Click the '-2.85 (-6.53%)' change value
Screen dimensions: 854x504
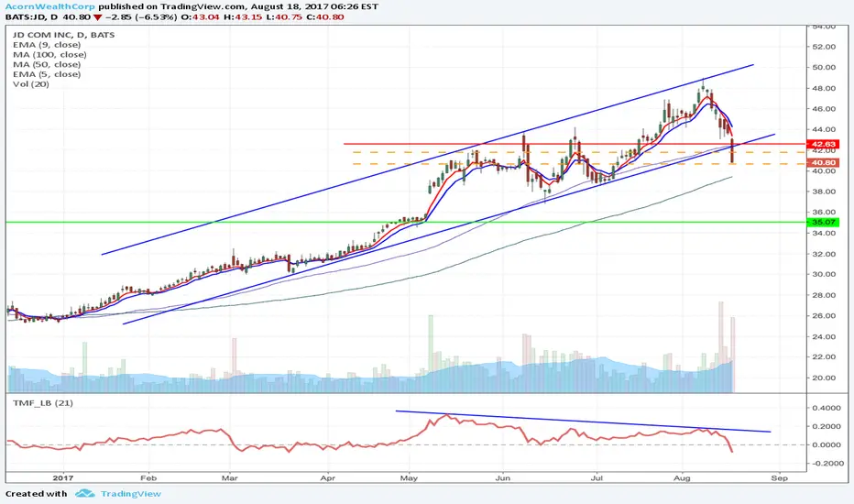pyautogui.click(x=140, y=16)
